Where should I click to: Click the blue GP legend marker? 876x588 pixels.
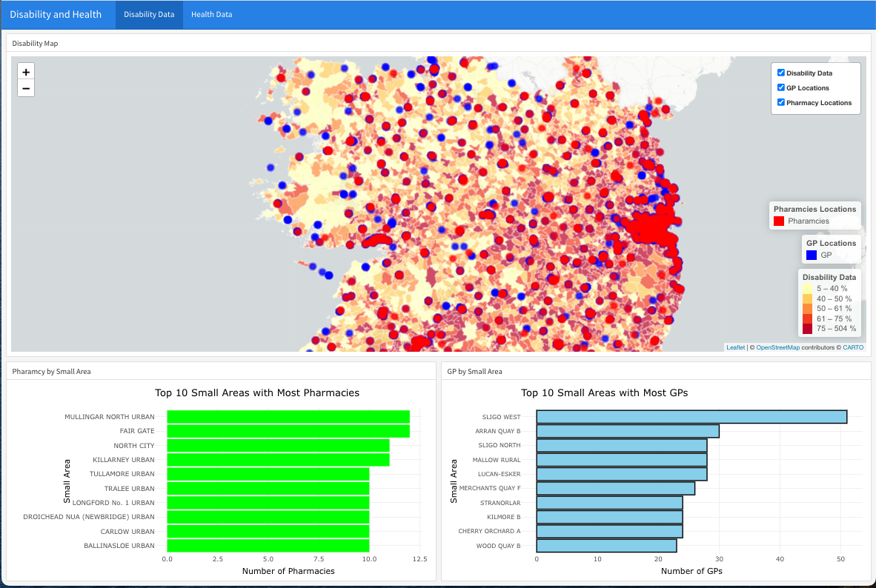coord(810,255)
